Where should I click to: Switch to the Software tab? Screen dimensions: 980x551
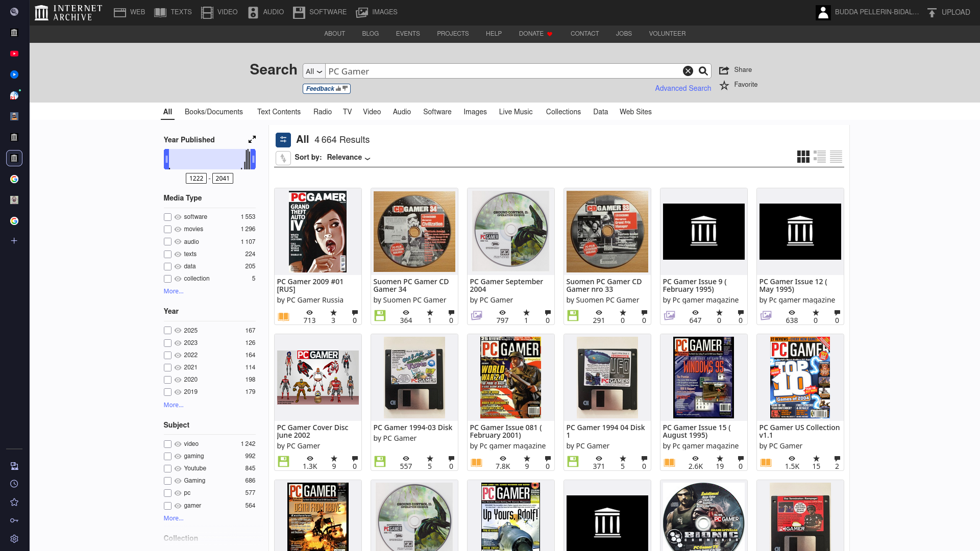pyautogui.click(x=437, y=112)
